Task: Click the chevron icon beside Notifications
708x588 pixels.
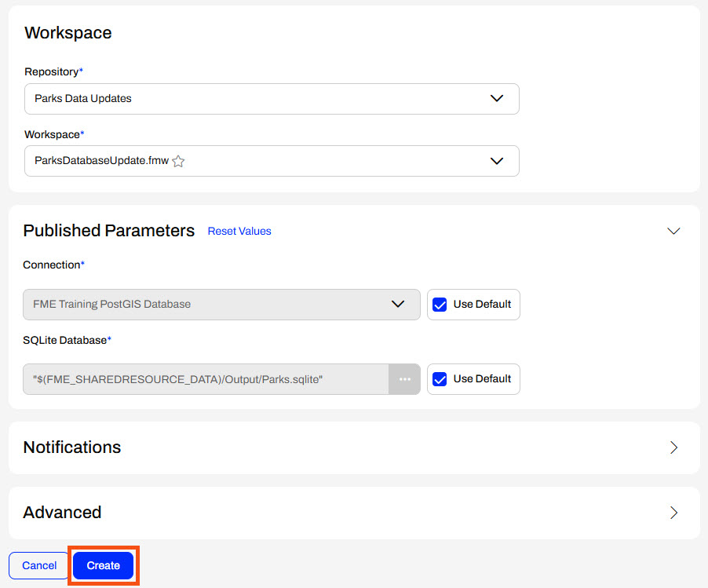Action: [x=673, y=447]
